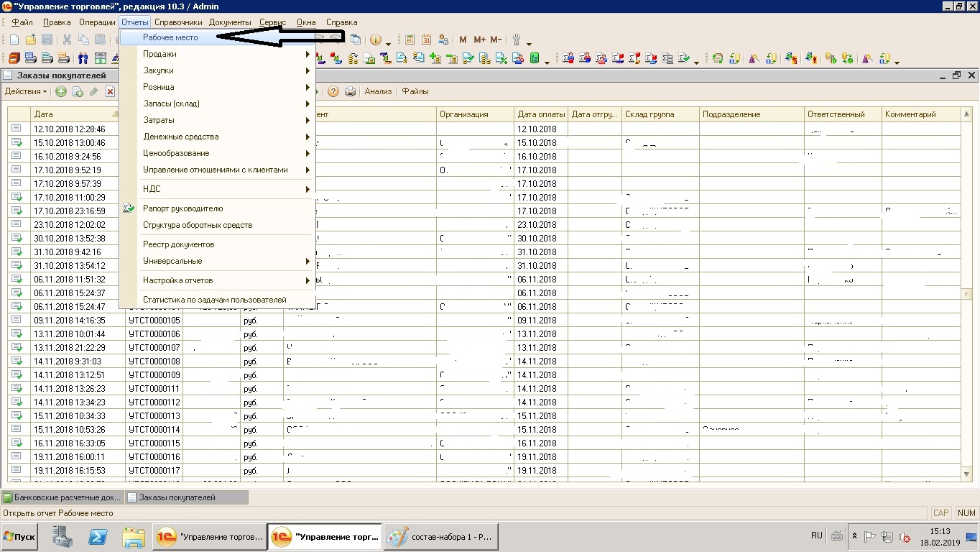Open the Справочники menu
The width and height of the screenshot is (980, 552).
pos(178,22)
